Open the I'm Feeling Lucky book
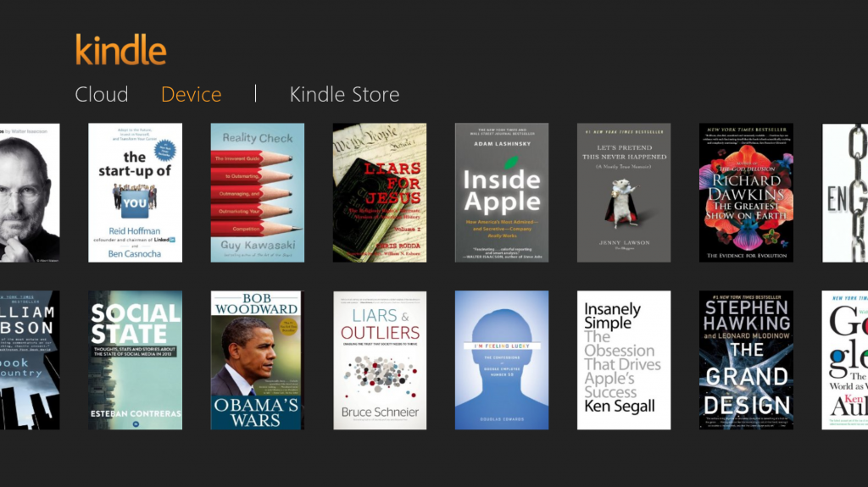This screenshot has height=487, width=868. coord(502,360)
